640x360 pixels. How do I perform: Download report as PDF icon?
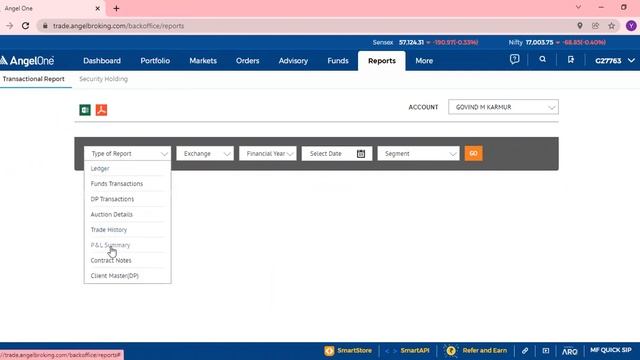click(x=101, y=110)
